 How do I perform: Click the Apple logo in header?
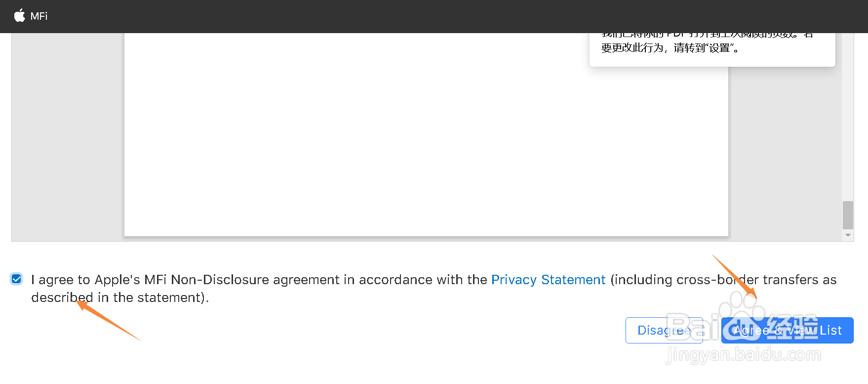tap(19, 16)
